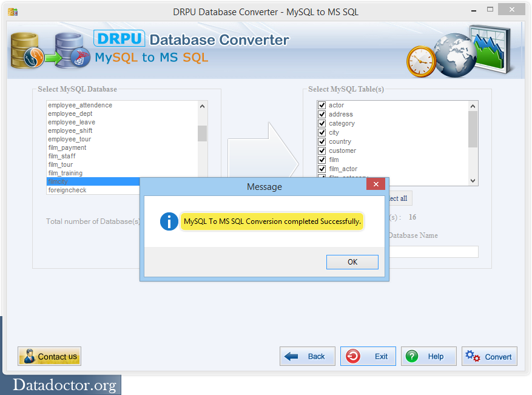Uncheck the address table checkbox
532x395 pixels.
click(322, 114)
